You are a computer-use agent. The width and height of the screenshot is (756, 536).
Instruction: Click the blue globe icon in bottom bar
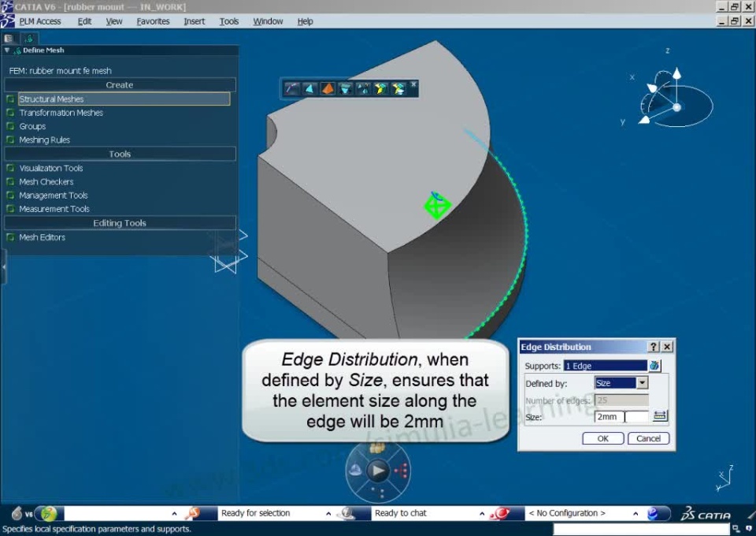(x=653, y=514)
